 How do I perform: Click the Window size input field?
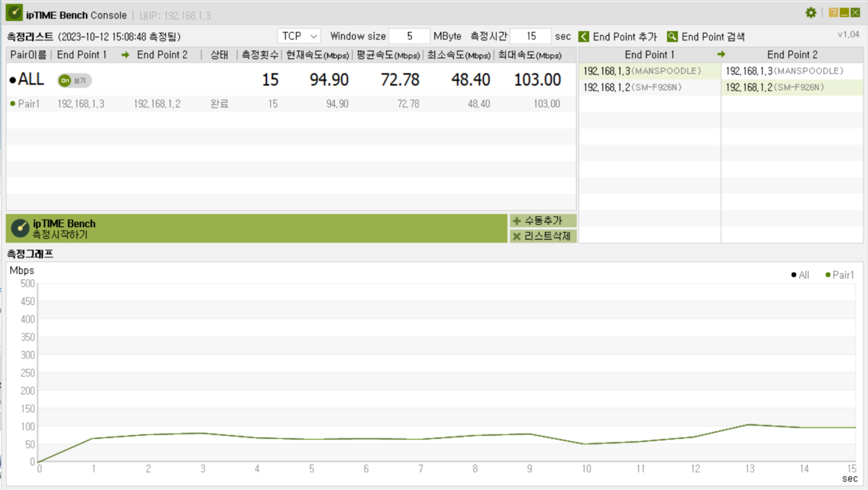point(409,37)
